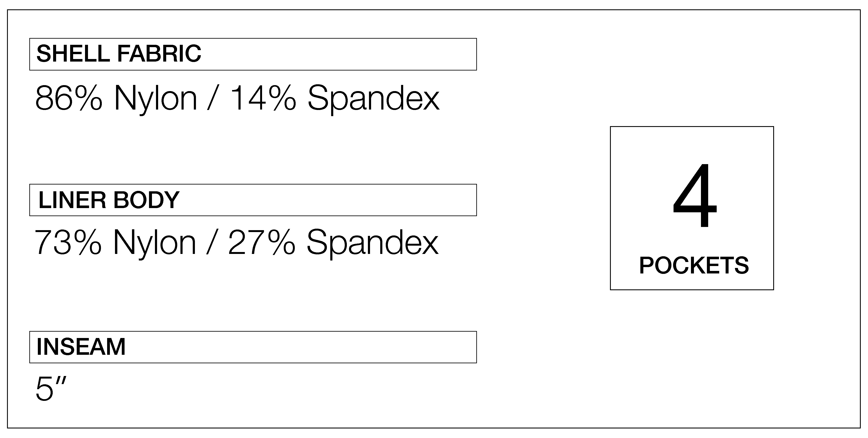Click the INSEAM header text
Screen dimensions: 868x438
coord(81,347)
